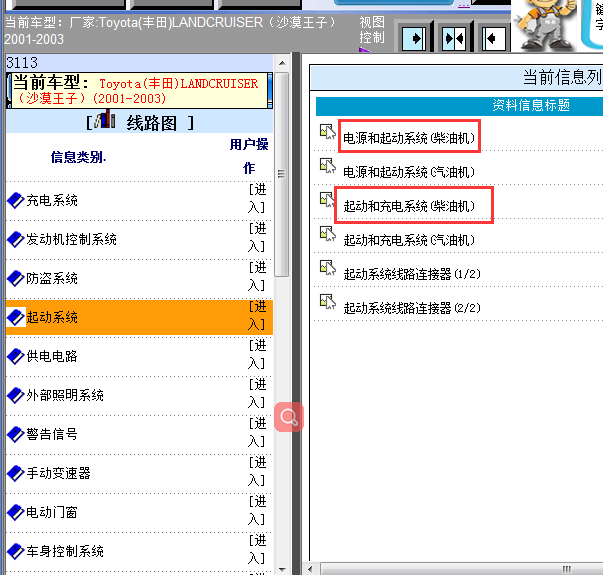Select the 防盗系统 category
This screenshot has height=575, width=603.
click(52, 278)
